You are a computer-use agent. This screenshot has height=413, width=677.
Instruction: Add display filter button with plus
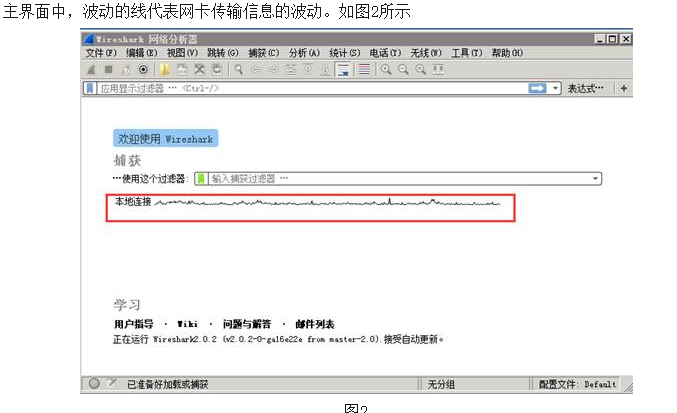coord(623,88)
